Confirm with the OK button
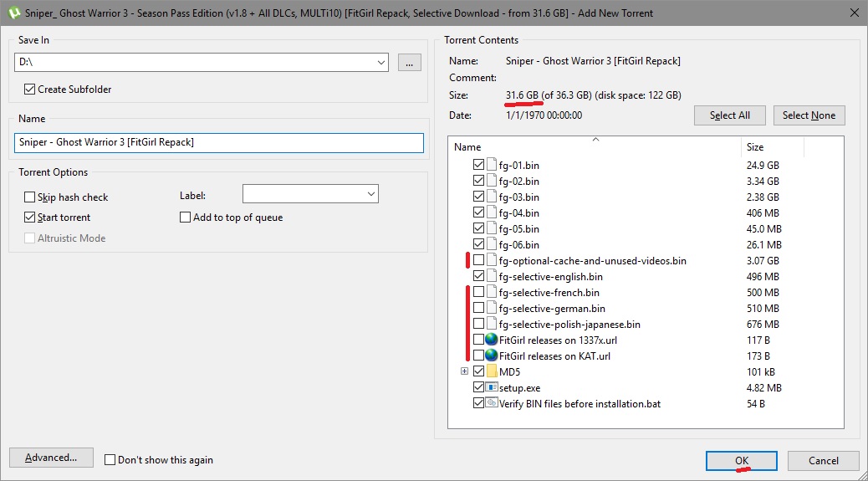The image size is (868, 481). click(x=741, y=461)
